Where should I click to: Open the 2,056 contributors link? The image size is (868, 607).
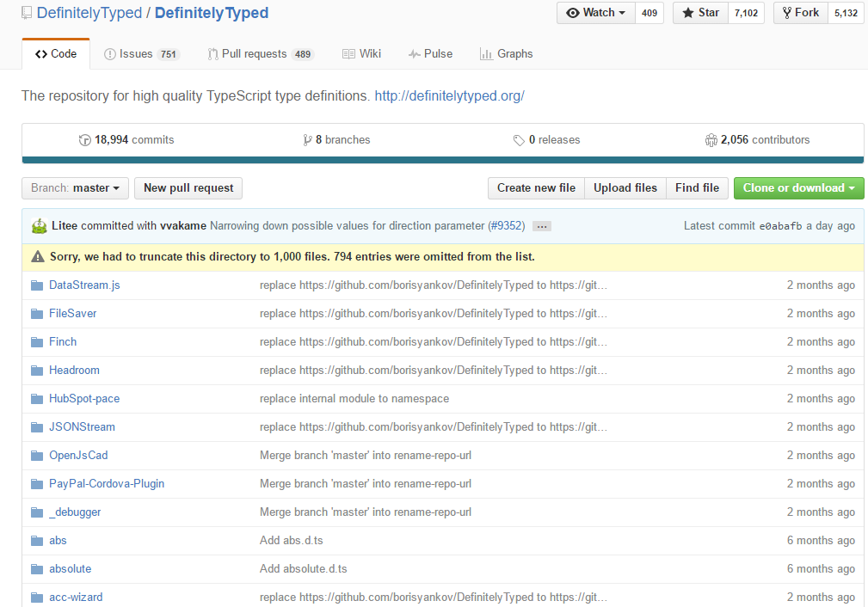point(757,140)
